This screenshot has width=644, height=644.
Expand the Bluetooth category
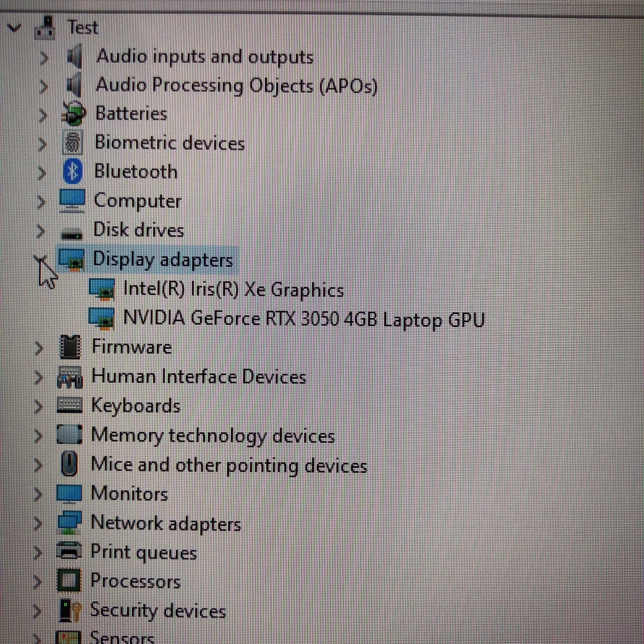pos(42,173)
